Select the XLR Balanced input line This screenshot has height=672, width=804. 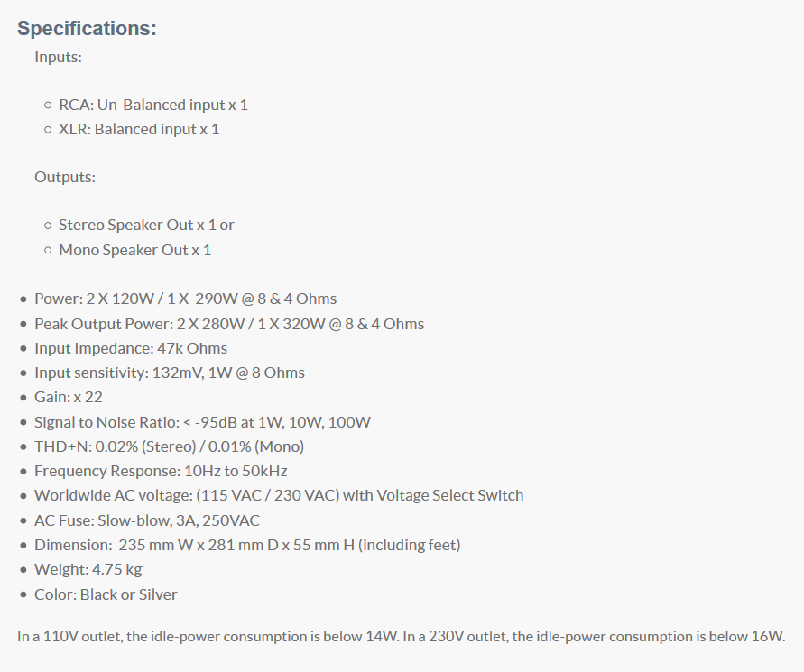(139, 129)
